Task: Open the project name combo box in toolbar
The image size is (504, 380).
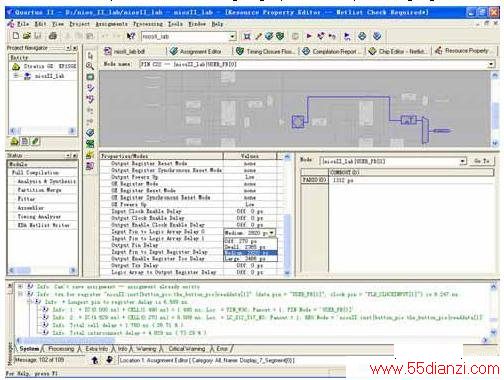Action: coord(189,36)
